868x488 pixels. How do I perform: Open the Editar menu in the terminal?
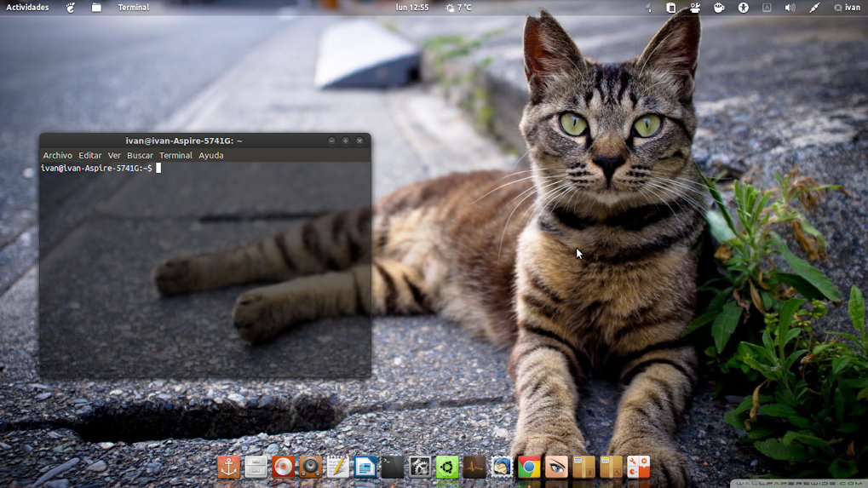pyautogui.click(x=89, y=156)
